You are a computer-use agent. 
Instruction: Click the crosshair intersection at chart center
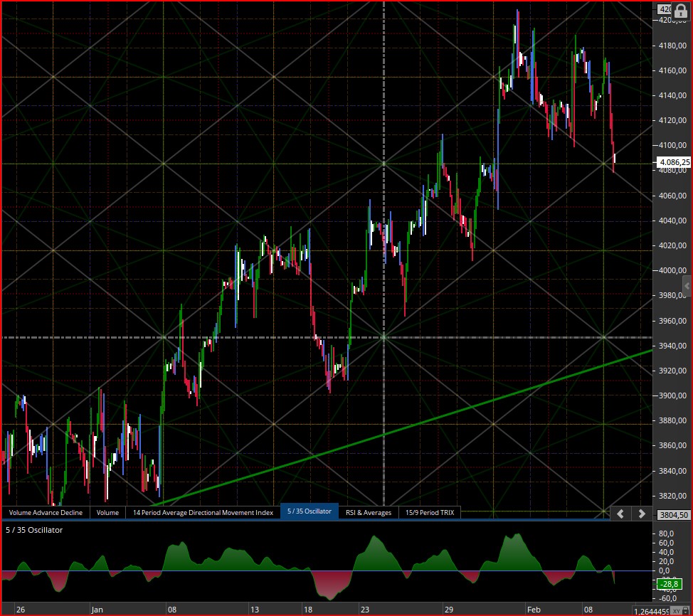click(x=383, y=338)
